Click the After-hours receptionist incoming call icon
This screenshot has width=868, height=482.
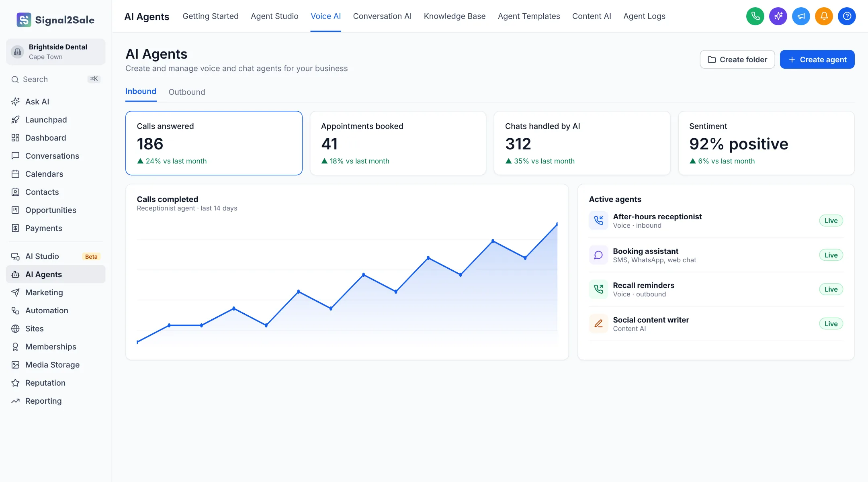[x=598, y=221]
